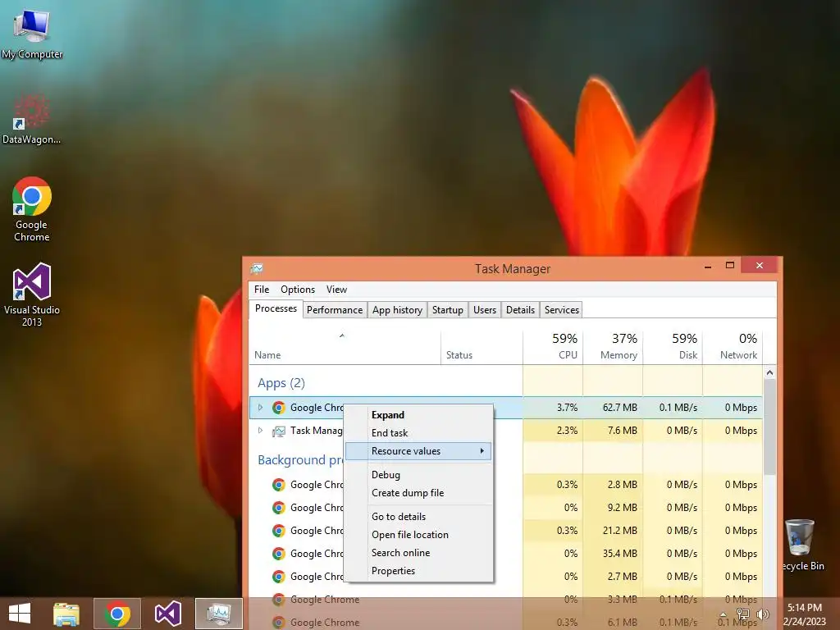Select the Visual Studio 2013 desktop shortcut
The image size is (840, 630).
32,294
